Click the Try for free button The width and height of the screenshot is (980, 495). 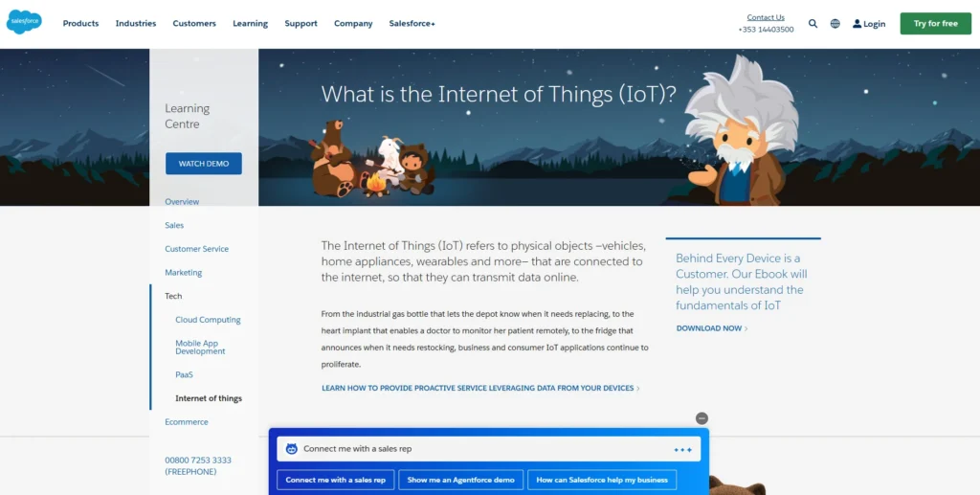tap(936, 24)
